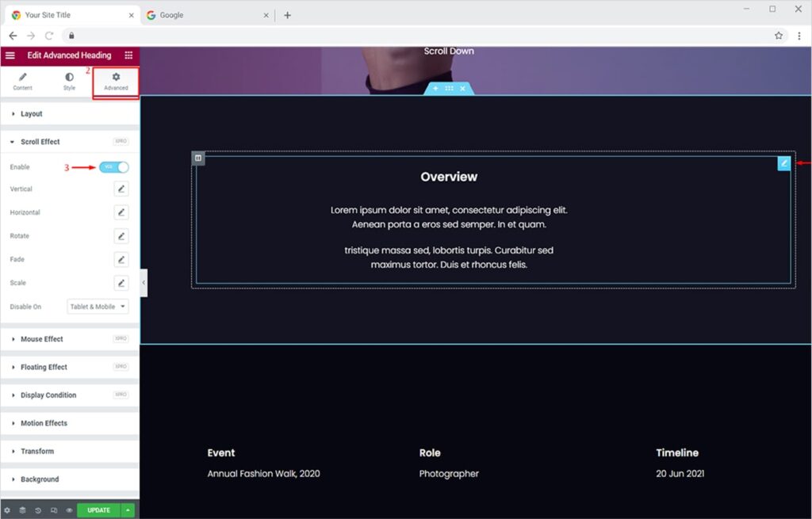Click the green UPDATE button
812x519 pixels.
[x=98, y=510]
